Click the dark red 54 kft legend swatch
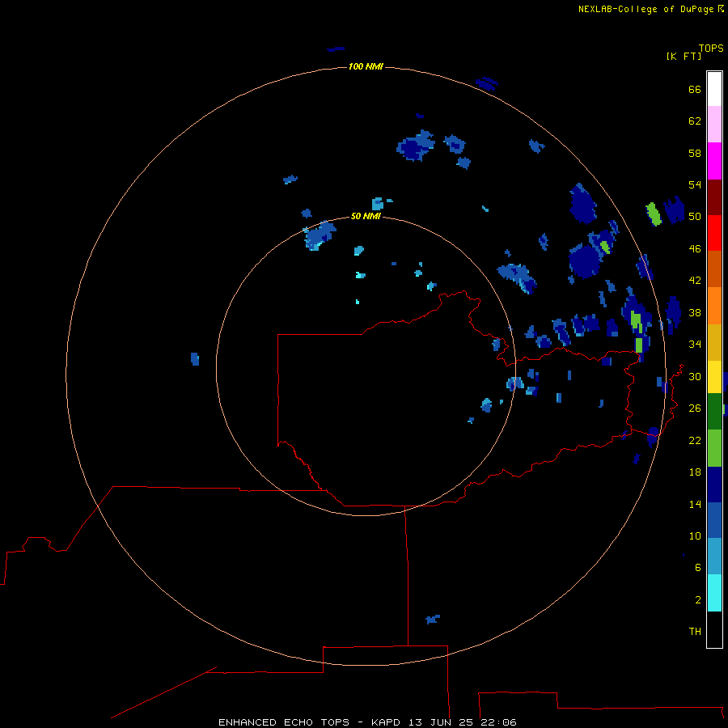728x728 pixels. tap(714, 197)
